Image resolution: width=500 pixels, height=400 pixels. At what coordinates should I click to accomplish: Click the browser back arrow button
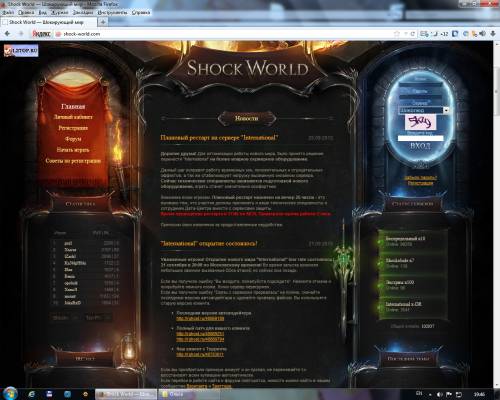coord(7,34)
